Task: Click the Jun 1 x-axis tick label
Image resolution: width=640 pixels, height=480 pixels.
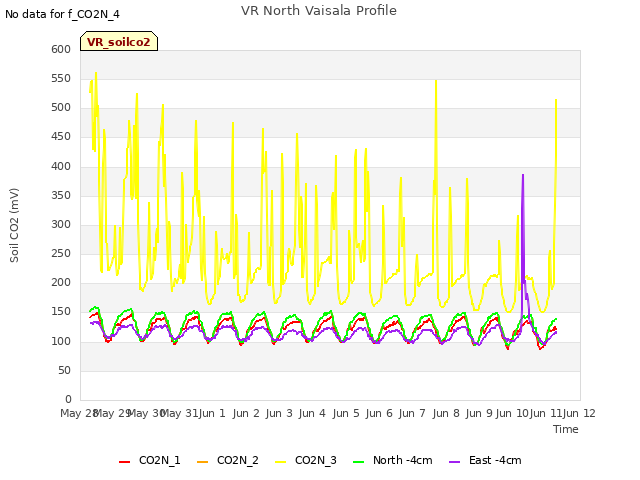Action: (212, 413)
